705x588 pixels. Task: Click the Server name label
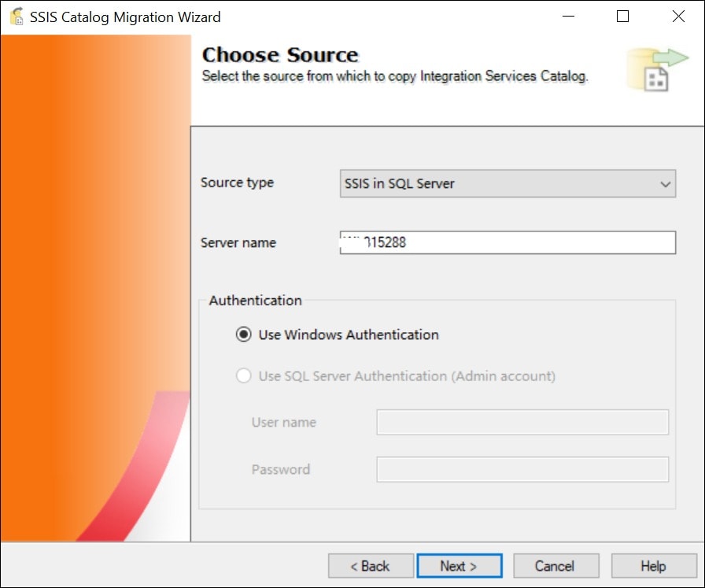[238, 242]
